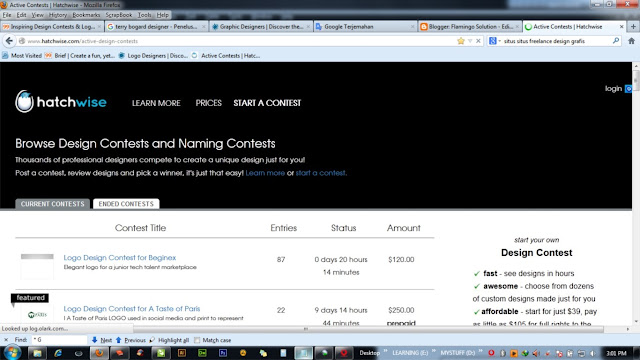This screenshot has width=640, height=360.
Task: Open the search engine selector dropdown
Action: [495, 41]
